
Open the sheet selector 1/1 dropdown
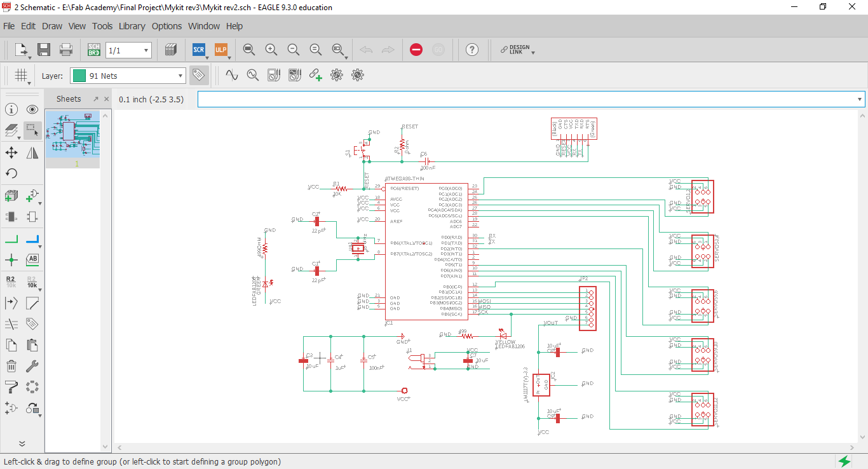click(128, 50)
